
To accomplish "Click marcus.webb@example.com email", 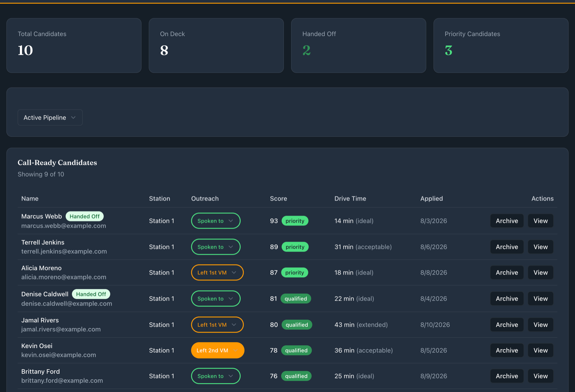I will pyautogui.click(x=64, y=226).
